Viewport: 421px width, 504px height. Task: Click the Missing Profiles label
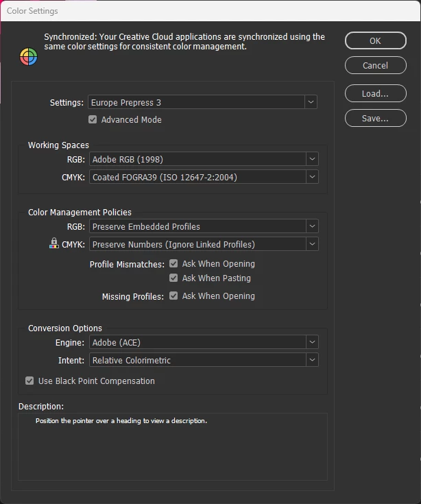[x=133, y=296]
